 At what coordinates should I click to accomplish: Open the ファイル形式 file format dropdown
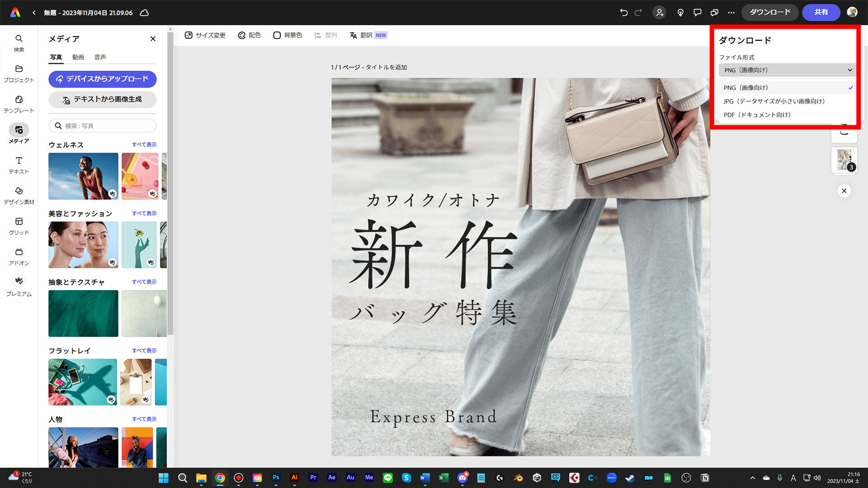pos(787,70)
